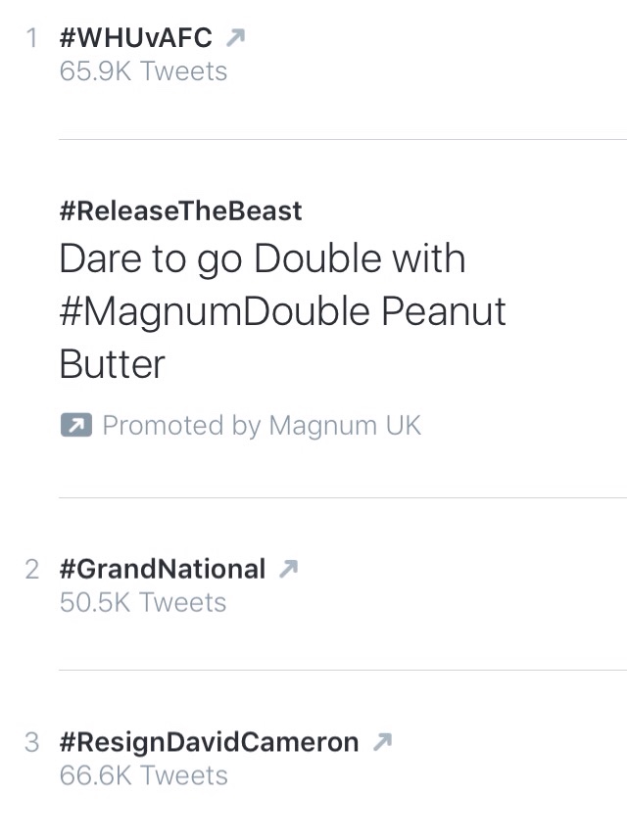
Task: View the 65.9K Tweets count
Action: point(143,71)
